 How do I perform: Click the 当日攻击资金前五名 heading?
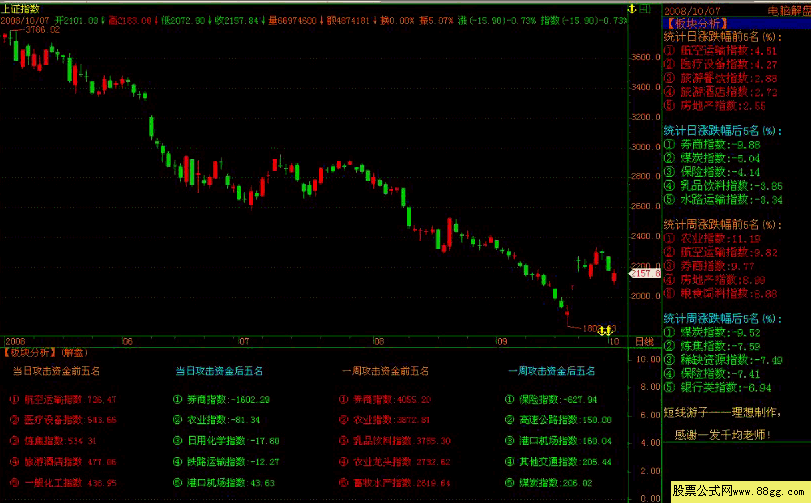56,371
